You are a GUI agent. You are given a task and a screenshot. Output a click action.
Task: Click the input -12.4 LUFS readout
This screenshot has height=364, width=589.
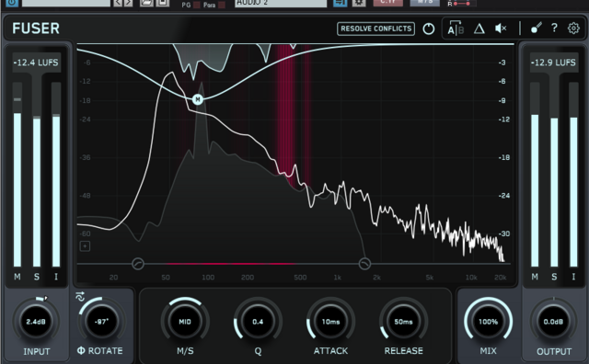click(36, 63)
